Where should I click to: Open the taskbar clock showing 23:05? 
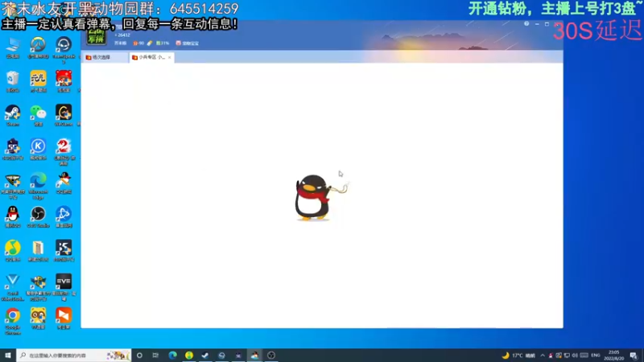tap(614, 356)
